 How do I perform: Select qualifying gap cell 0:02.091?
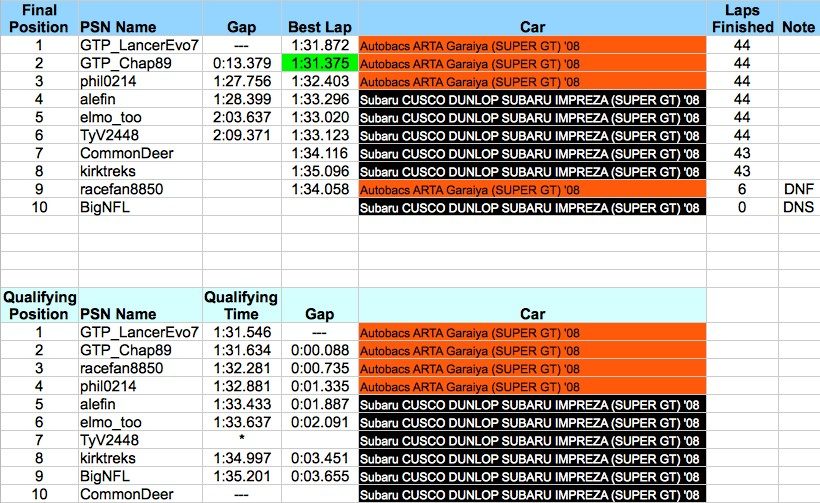320,422
